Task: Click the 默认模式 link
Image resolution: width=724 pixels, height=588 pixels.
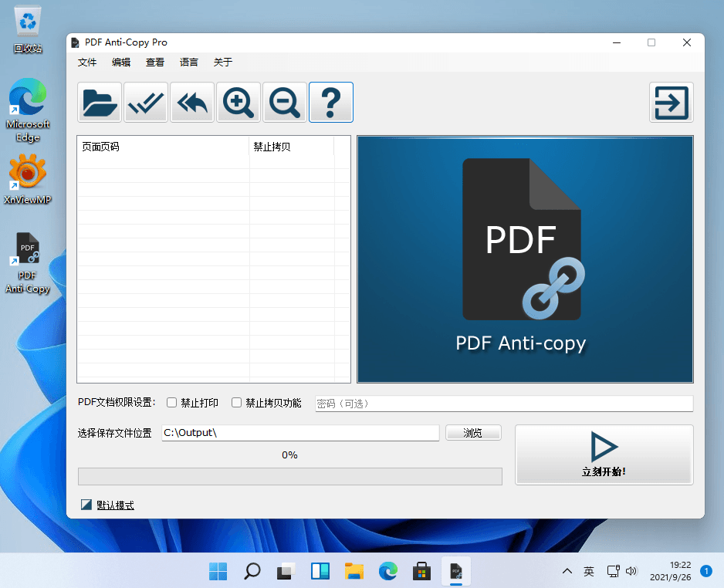Action: click(116, 505)
